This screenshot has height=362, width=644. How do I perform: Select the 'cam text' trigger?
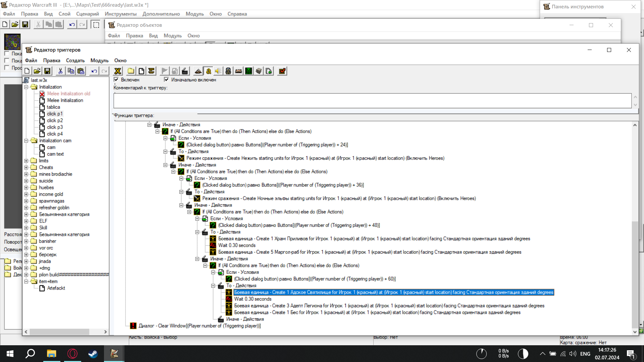click(x=55, y=154)
